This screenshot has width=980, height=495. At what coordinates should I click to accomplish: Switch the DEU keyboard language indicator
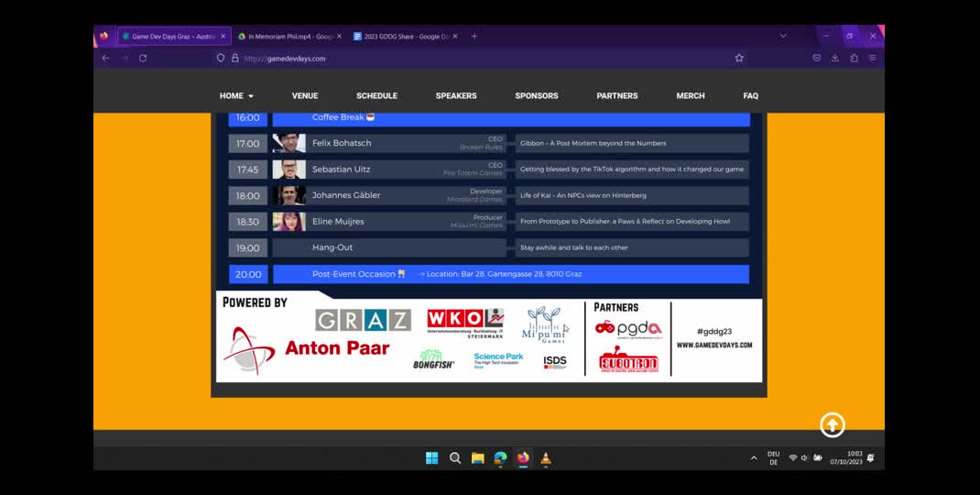tap(774, 458)
